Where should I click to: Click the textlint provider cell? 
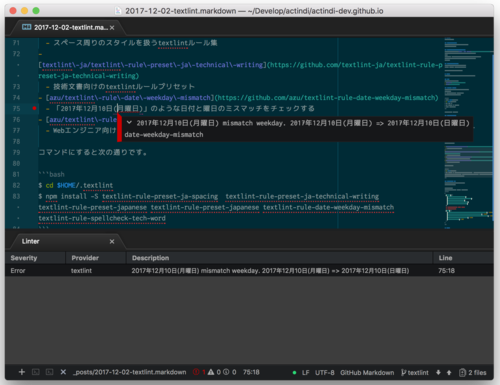[81, 271]
